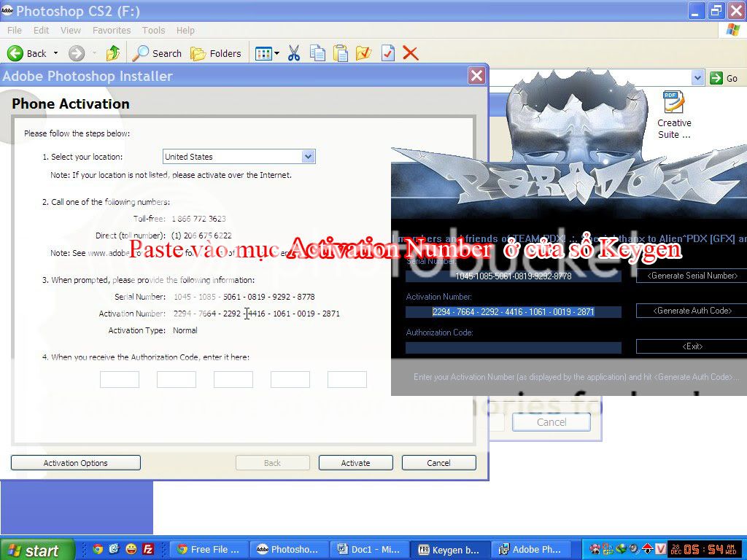Click the Back arrow icon in Explorer toolbar
Viewport: 747px width, 560px height.
click(x=15, y=53)
